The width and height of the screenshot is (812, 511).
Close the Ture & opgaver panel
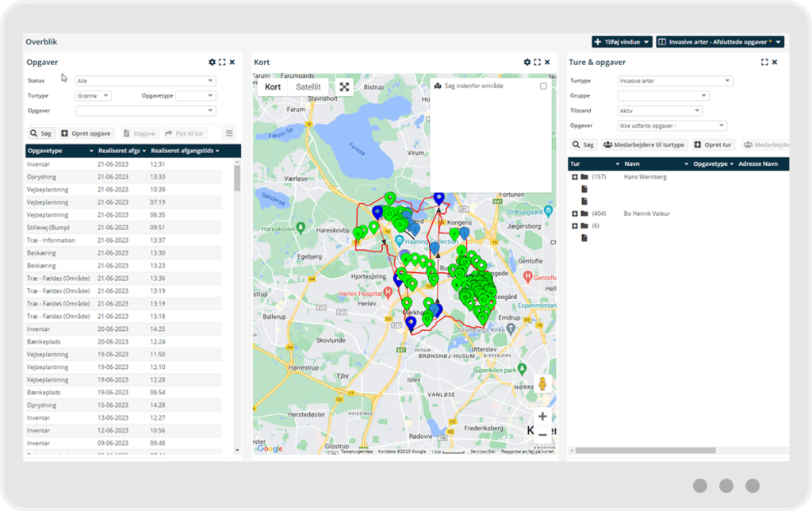[775, 62]
